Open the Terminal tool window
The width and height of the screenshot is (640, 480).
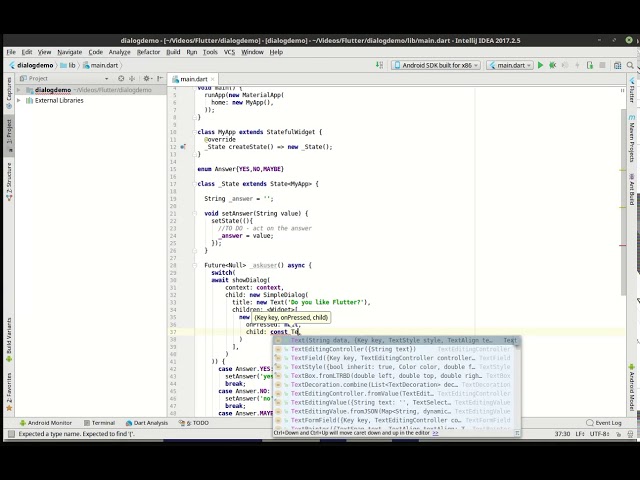(100, 423)
